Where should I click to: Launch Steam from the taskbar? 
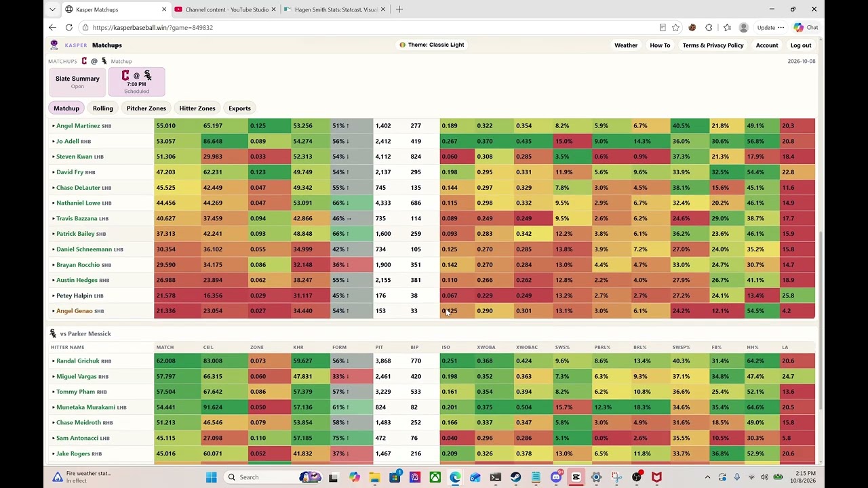[515, 477]
